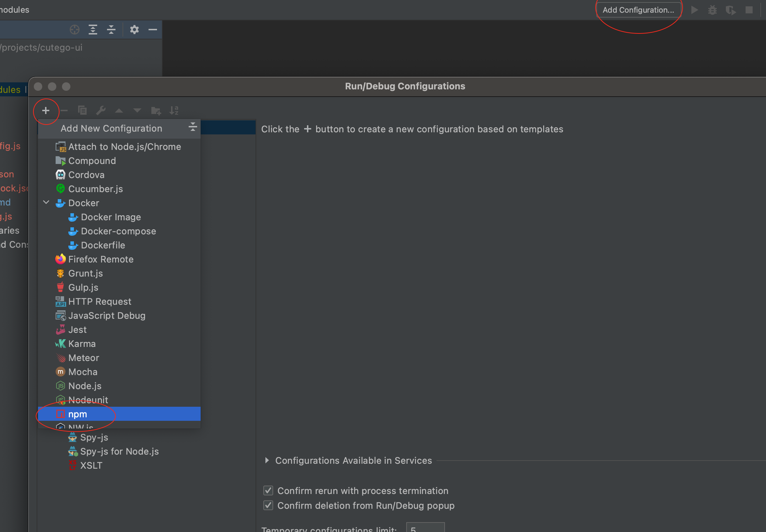Image resolution: width=766 pixels, height=532 pixels.
Task: Click the Temporary configurations limit field
Action: pos(425,528)
